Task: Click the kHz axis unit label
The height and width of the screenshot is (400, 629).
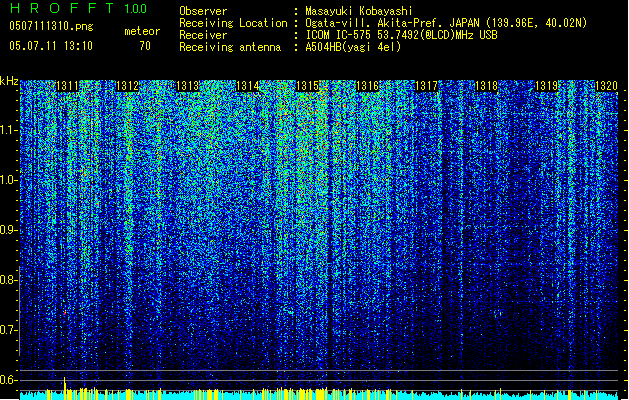Action: (9, 81)
